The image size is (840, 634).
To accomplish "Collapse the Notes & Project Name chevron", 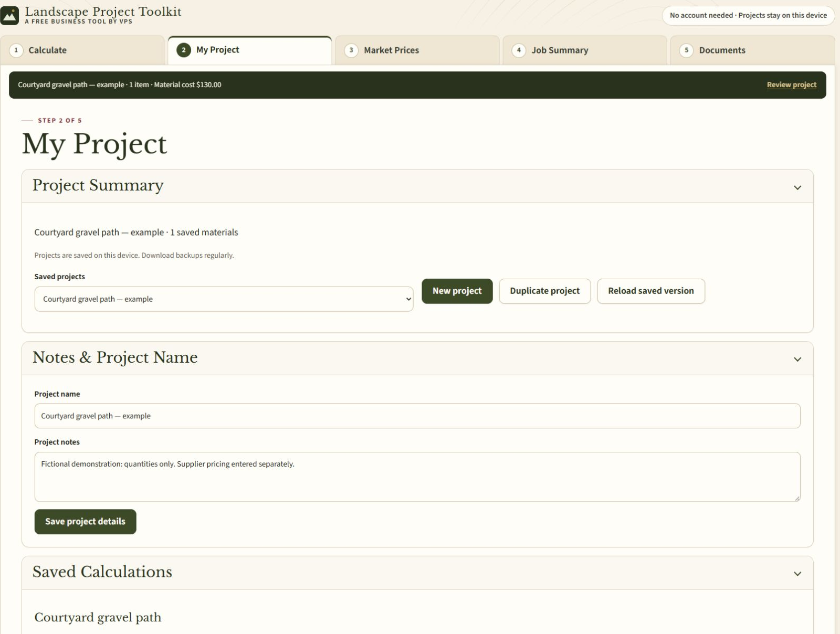I will 797,359.
